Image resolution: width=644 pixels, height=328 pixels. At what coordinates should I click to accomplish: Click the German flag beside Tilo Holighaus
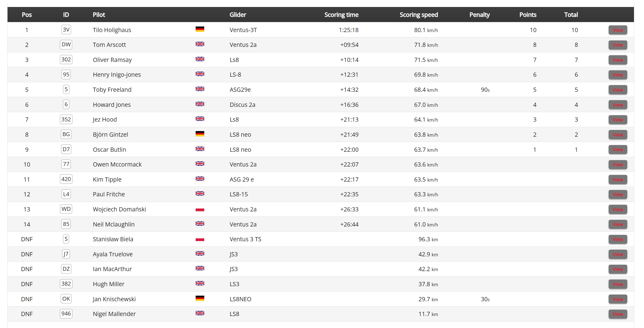(200, 29)
